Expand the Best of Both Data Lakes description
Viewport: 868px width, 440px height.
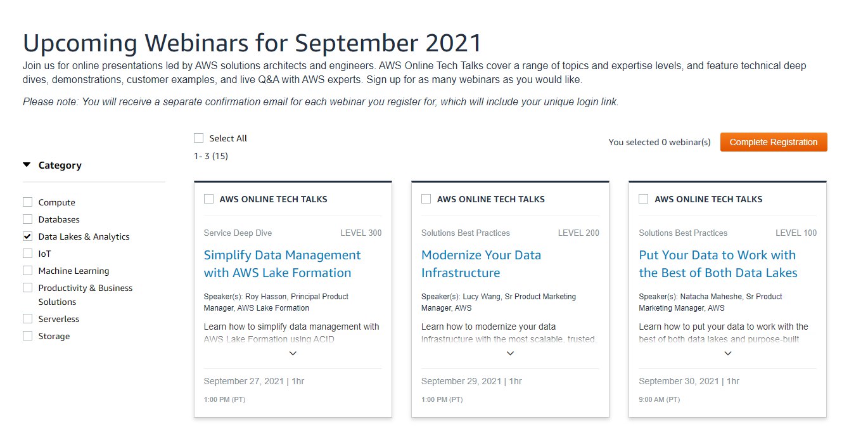point(727,353)
